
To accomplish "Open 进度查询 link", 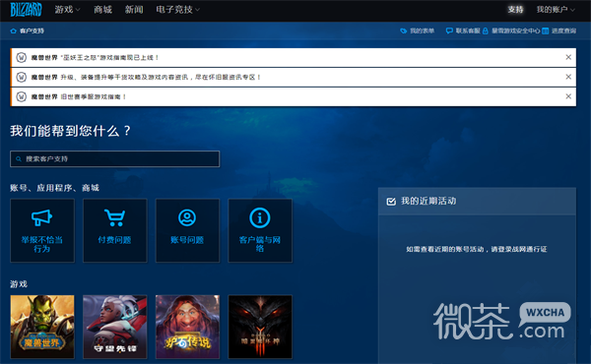I will coord(563,30).
